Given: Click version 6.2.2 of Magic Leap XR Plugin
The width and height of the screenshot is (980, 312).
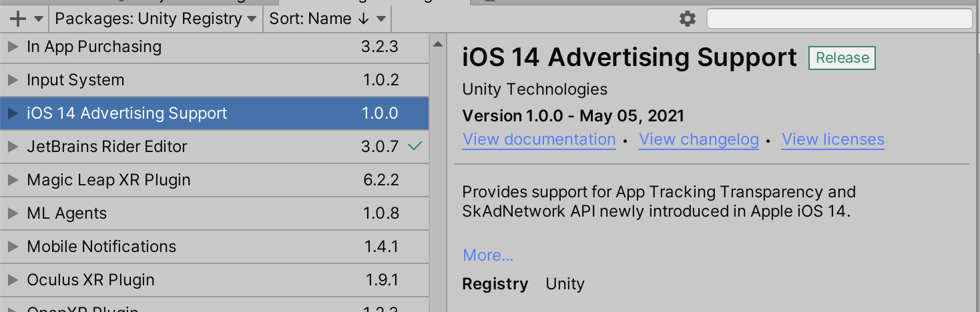Looking at the screenshot, I should pos(380,180).
